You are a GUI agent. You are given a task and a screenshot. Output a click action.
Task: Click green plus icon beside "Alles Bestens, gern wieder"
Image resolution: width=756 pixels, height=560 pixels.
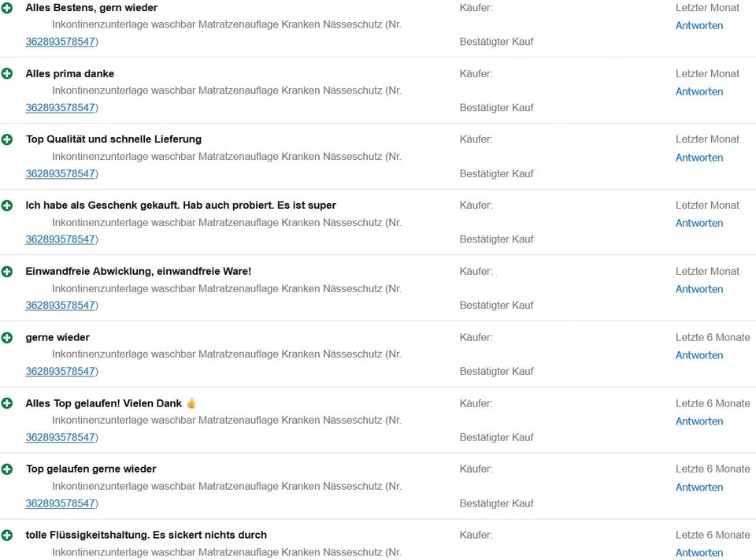pos(7,7)
